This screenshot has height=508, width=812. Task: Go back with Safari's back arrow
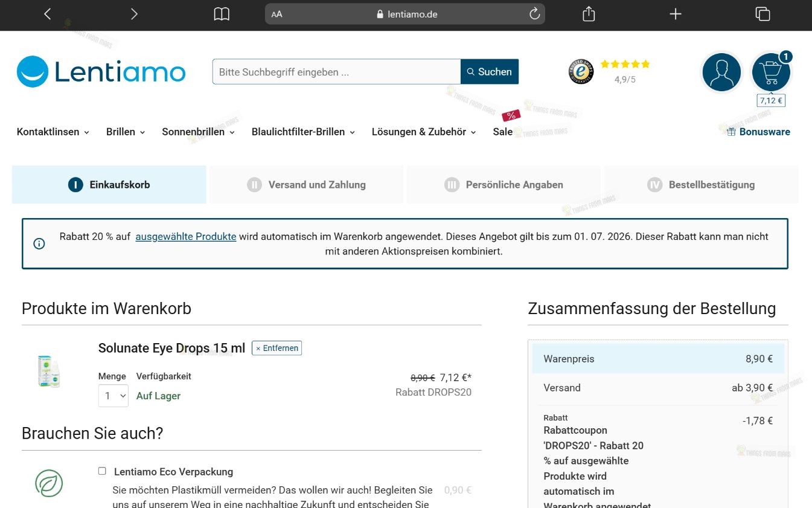coord(48,14)
